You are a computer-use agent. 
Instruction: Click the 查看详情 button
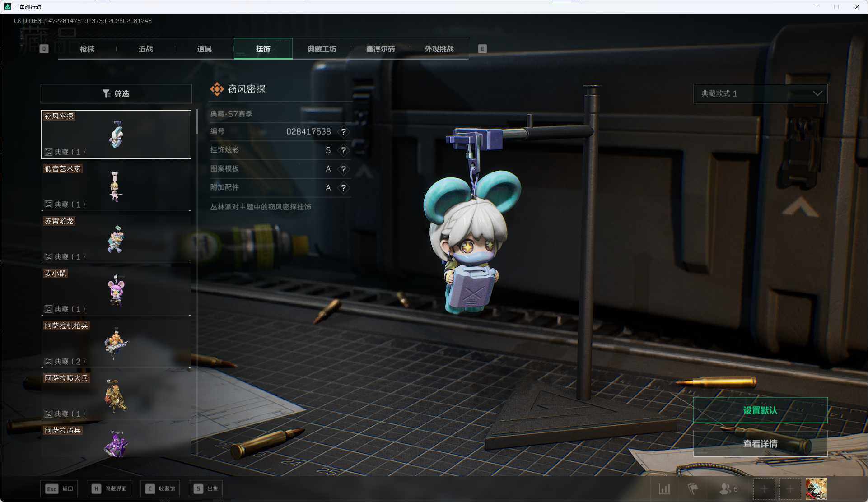coord(760,444)
